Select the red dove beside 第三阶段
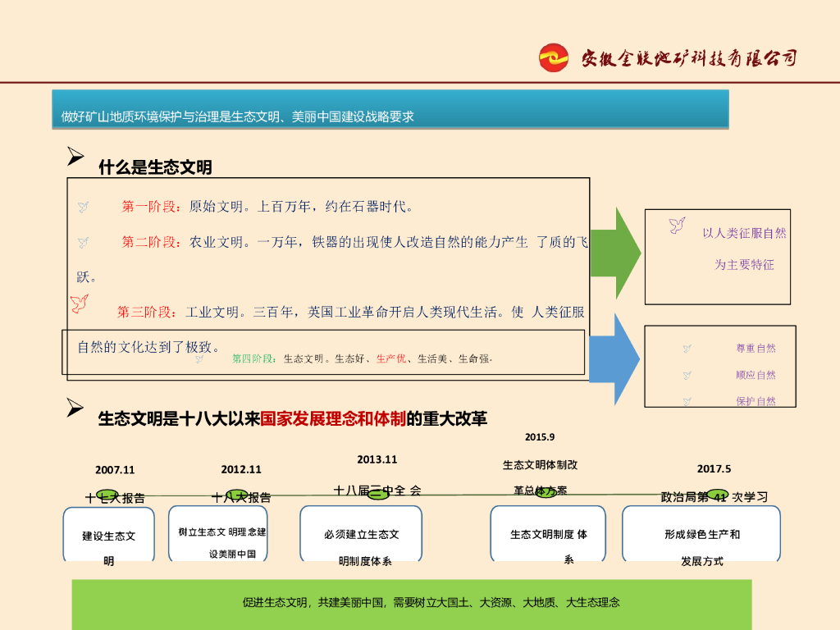840x630 pixels. (80, 304)
